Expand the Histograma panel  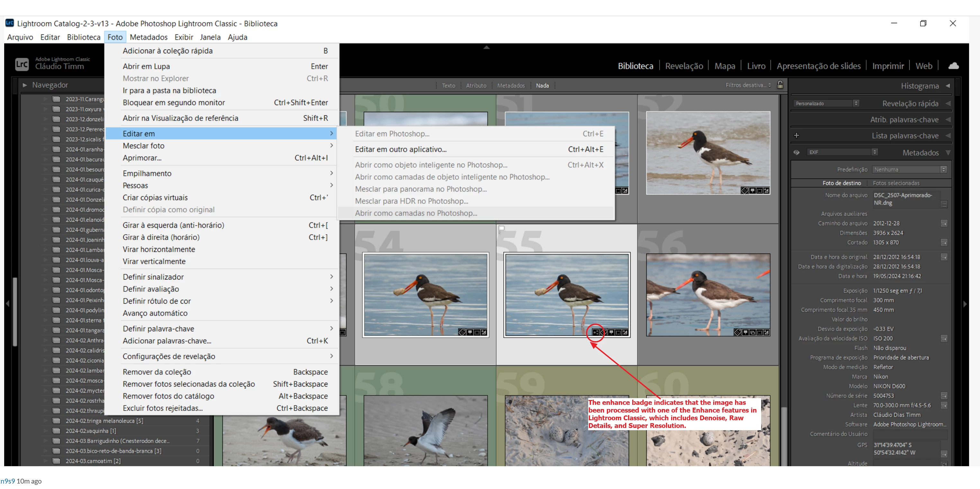[920, 86]
